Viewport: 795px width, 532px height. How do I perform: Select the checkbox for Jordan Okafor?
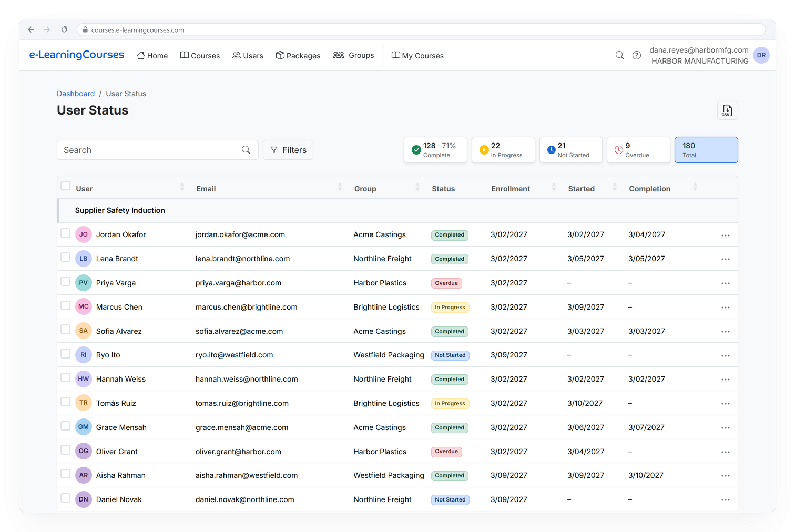tap(66, 233)
